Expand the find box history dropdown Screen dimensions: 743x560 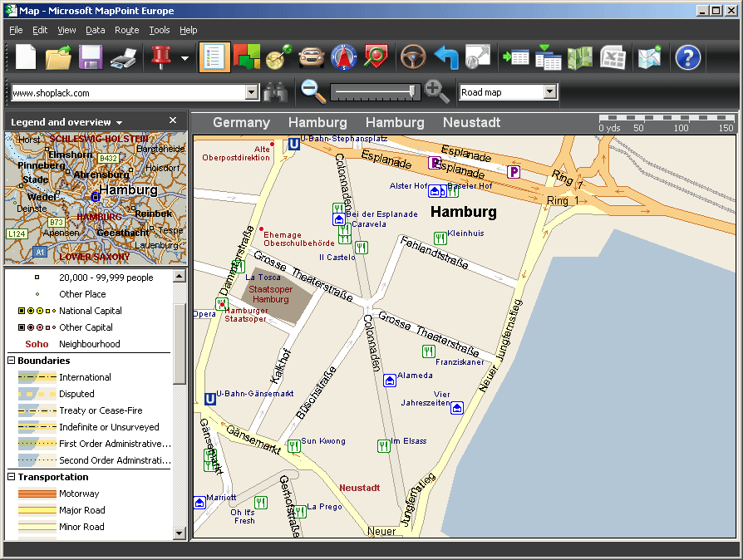click(252, 92)
